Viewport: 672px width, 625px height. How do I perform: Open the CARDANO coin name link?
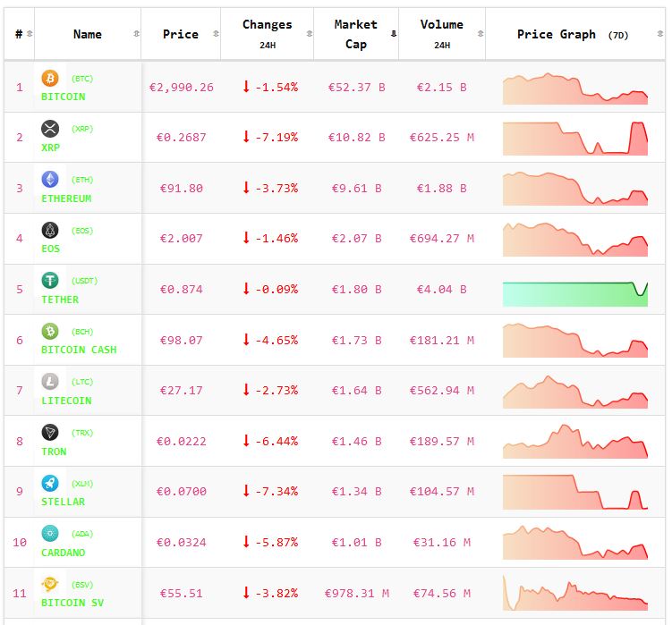pos(64,553)
